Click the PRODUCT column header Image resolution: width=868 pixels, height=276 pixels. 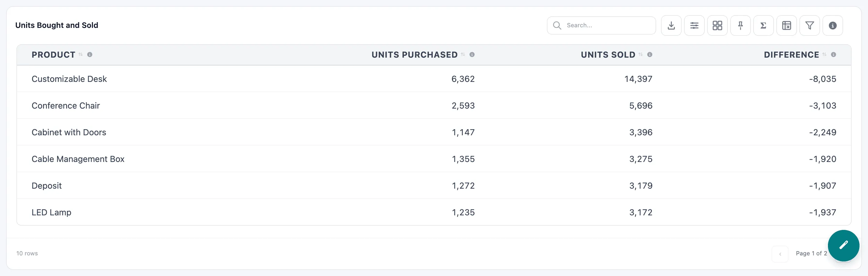tap(54, 55)
